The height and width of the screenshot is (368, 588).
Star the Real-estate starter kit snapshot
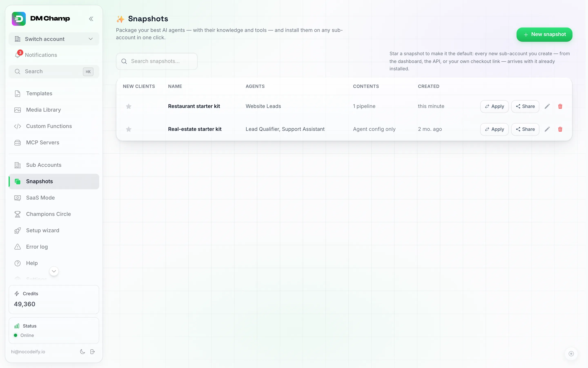tap(129, 129)
